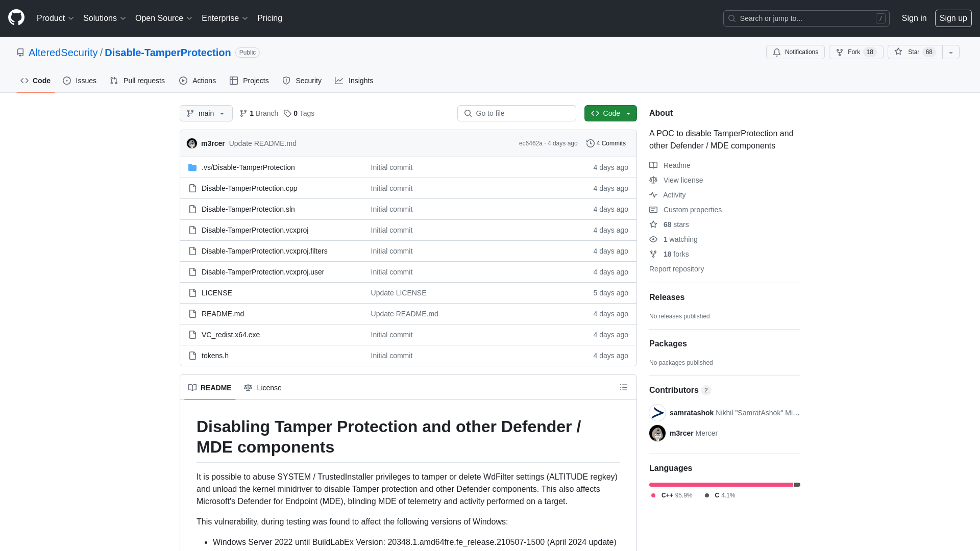Viewport: 980px width, 551px height.
Task: Open the green Code dropdown button
Action: coord(610,113)
